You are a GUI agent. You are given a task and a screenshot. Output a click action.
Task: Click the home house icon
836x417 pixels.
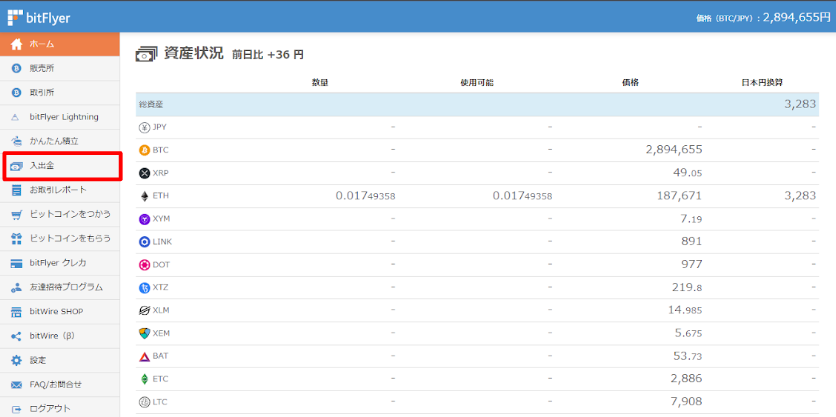pos(17,44)
